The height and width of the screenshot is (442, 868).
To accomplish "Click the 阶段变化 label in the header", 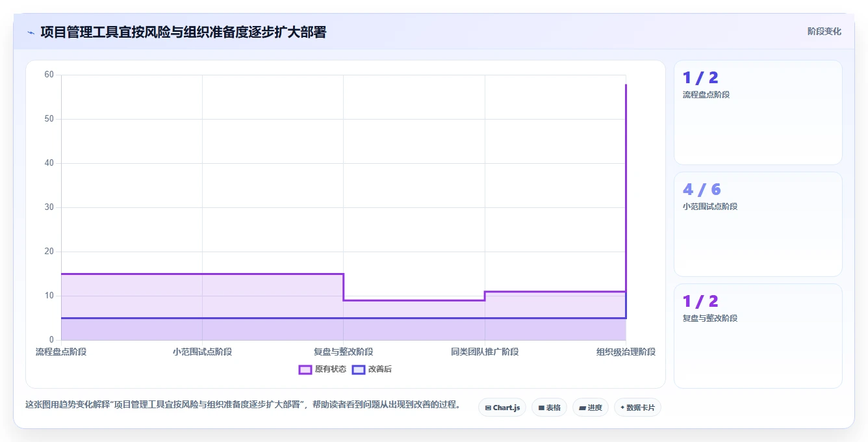I will pyautogui.click(x=824, y=31).
